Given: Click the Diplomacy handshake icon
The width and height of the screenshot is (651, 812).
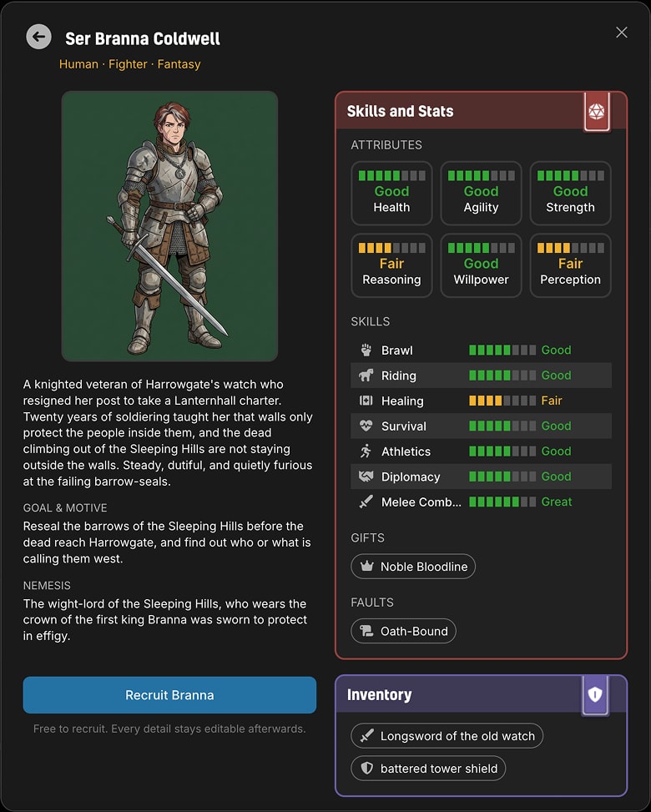Looking at the screenshot, I should coord(366,477).
